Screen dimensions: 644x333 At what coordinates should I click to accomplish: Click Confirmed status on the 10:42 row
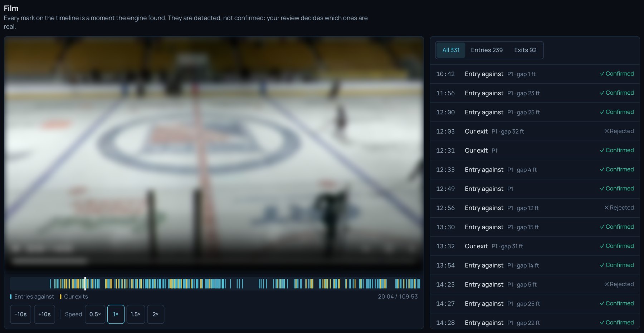pos(617,74)
